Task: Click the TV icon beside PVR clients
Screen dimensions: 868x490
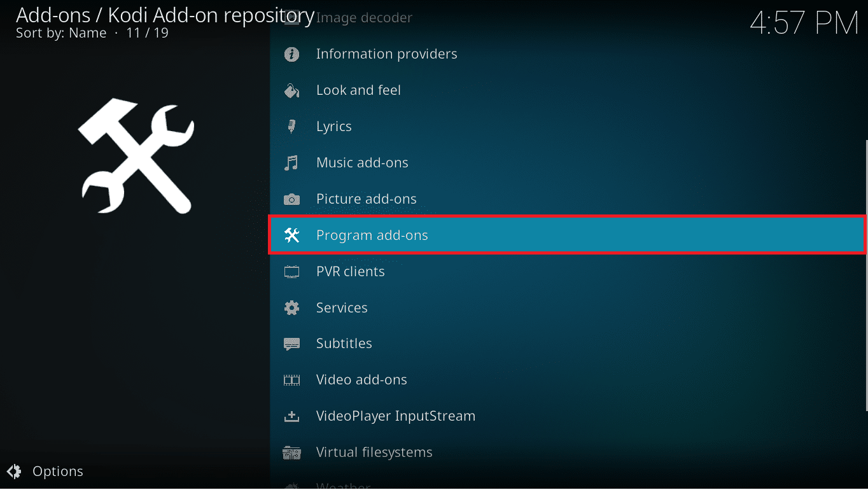Action: coord(291,272)
